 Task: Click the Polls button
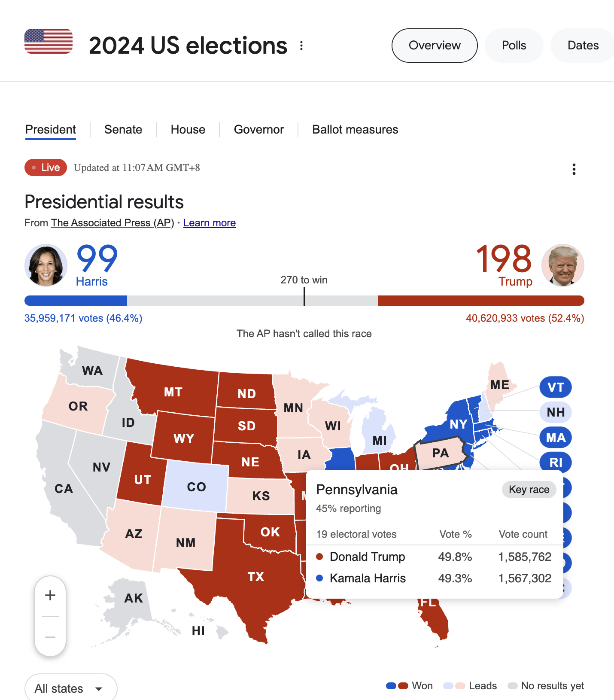click(x=514, y=46)
